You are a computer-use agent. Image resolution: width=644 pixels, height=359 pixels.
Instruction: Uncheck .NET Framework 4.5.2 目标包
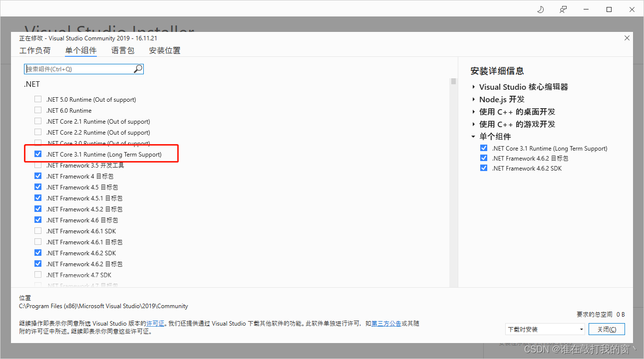pos(38,209)
